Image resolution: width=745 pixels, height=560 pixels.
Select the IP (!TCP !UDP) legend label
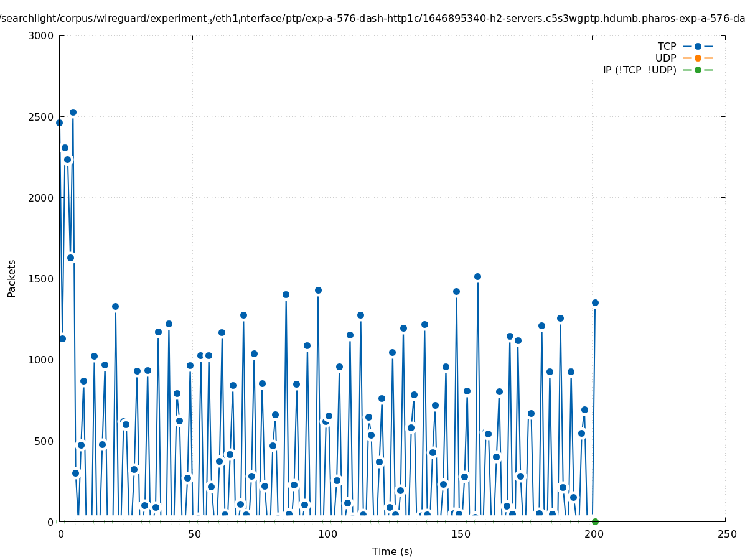(639, 70)
